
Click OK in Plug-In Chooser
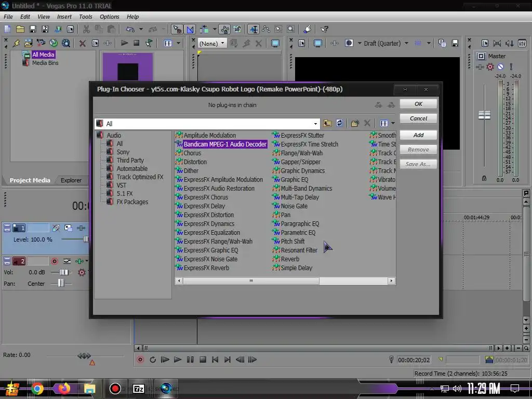tap(418, 104)
